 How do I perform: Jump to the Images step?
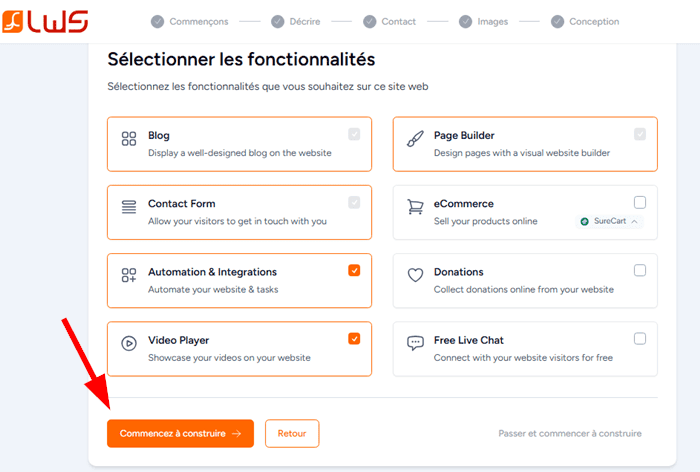[484, 21]
